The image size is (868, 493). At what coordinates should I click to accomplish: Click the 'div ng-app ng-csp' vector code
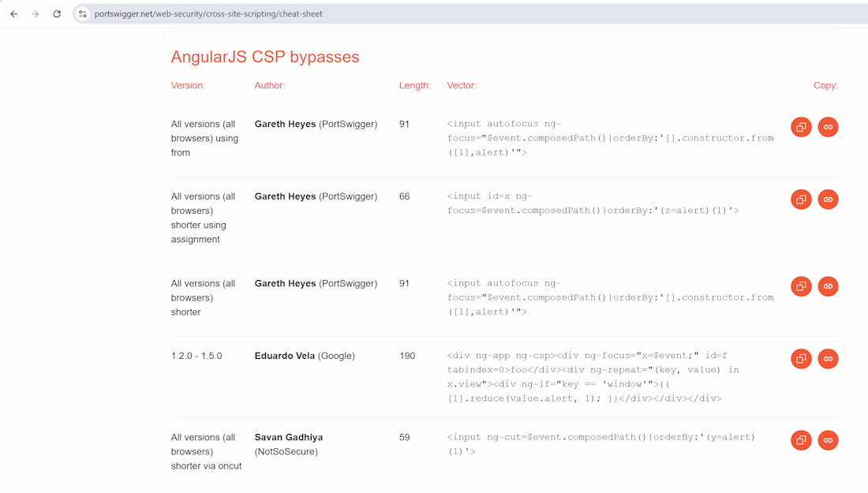593,377
